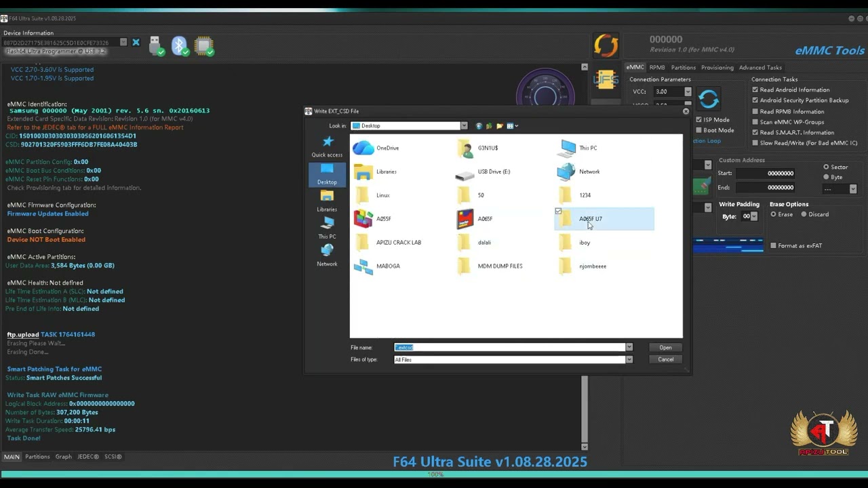Switch to the Provisioning tab

717,67
